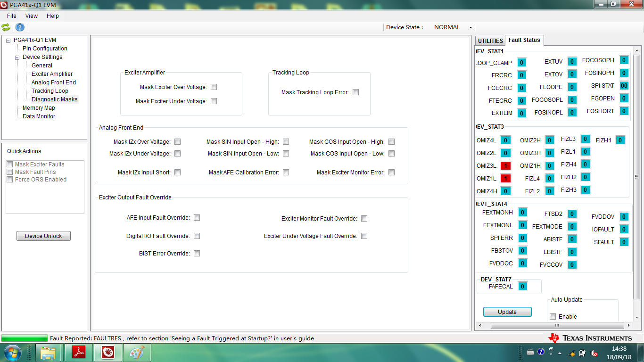
Task: Click the red OMIZ1L fault indicator
Action: point(505,179)
